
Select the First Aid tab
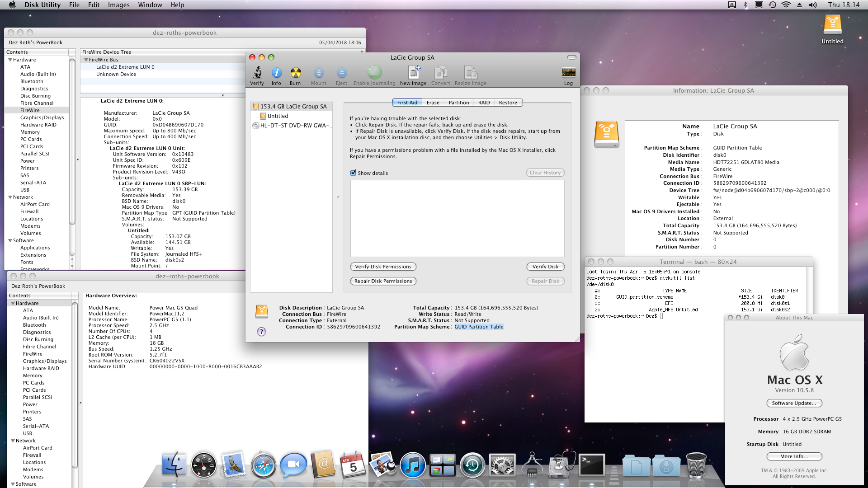click(406, 103)
